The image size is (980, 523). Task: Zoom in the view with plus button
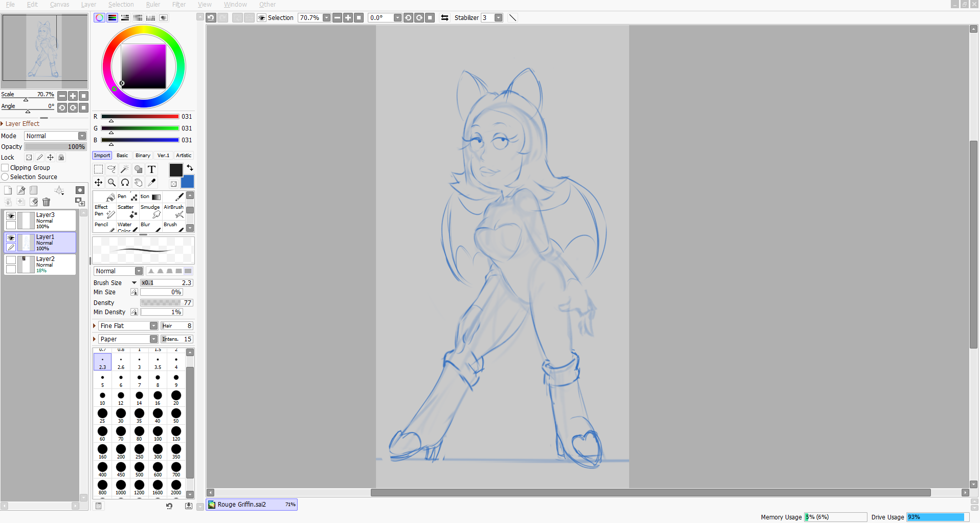(x=348, y=18)
